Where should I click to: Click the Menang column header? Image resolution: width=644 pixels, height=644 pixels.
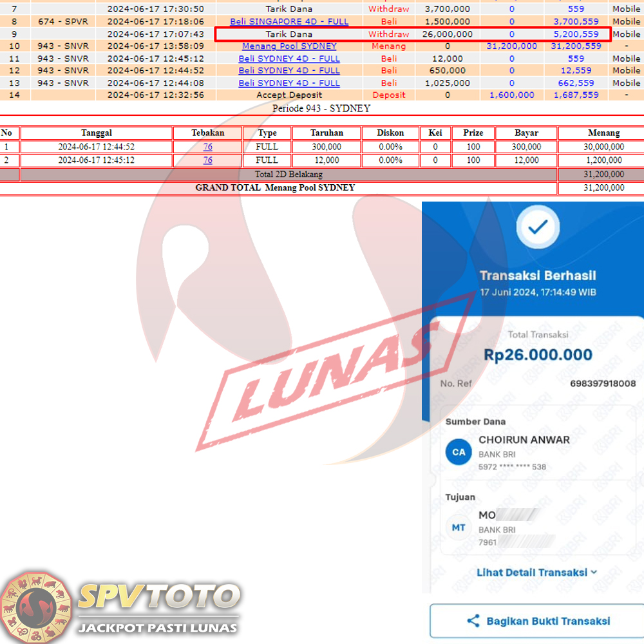[603, 133]
